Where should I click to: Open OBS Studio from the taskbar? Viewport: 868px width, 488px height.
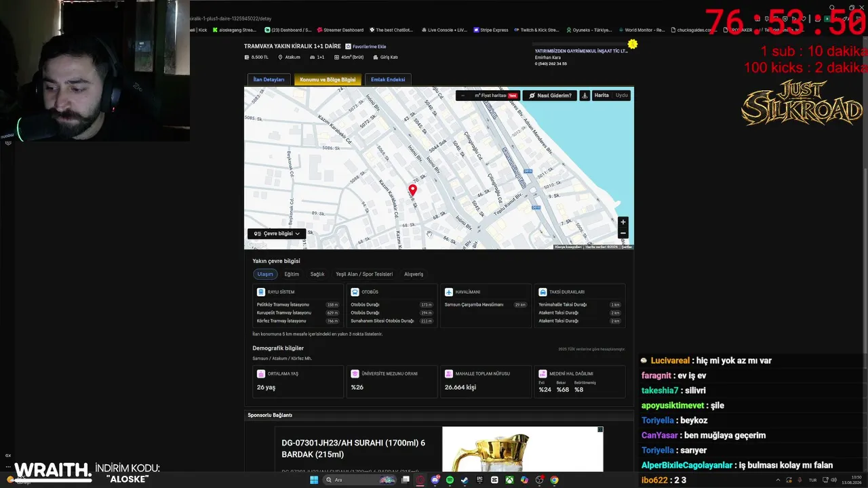point(539,480)
